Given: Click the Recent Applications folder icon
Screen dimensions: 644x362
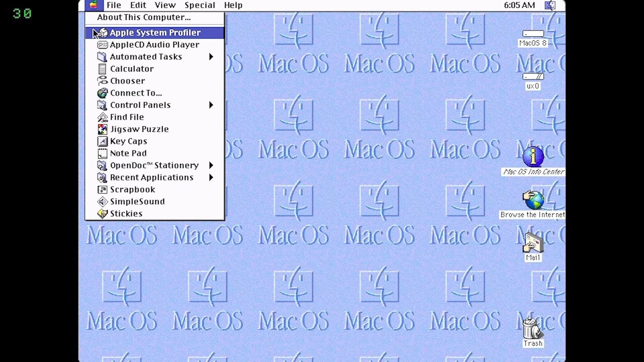Looking at the screenshot, I should [x=102, y=177].
